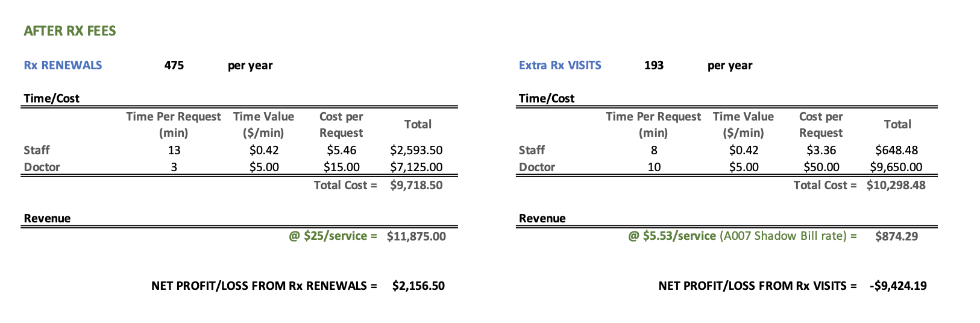
Task: Select the $11,875.00 revenue cell
Action: [416, 236]
